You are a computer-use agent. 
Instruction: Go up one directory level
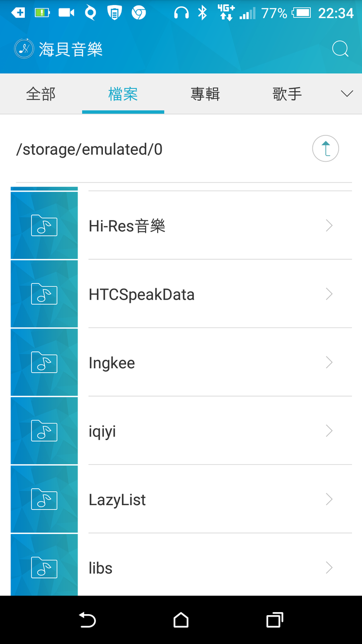[x=325, y=149]
